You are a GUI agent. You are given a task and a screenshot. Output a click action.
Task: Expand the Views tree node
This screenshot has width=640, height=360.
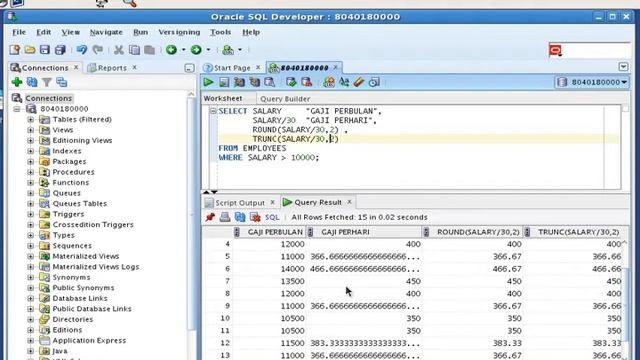(x=31, y=130)
